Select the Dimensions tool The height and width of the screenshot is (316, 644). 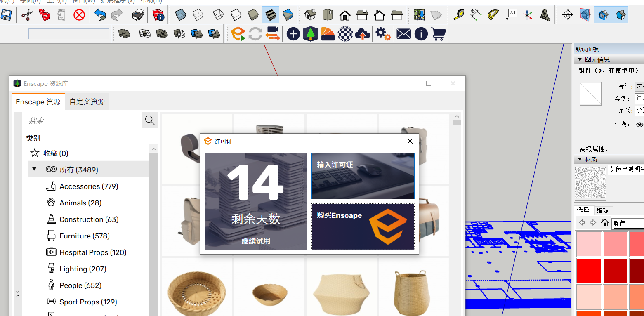(x=476, y=15)
